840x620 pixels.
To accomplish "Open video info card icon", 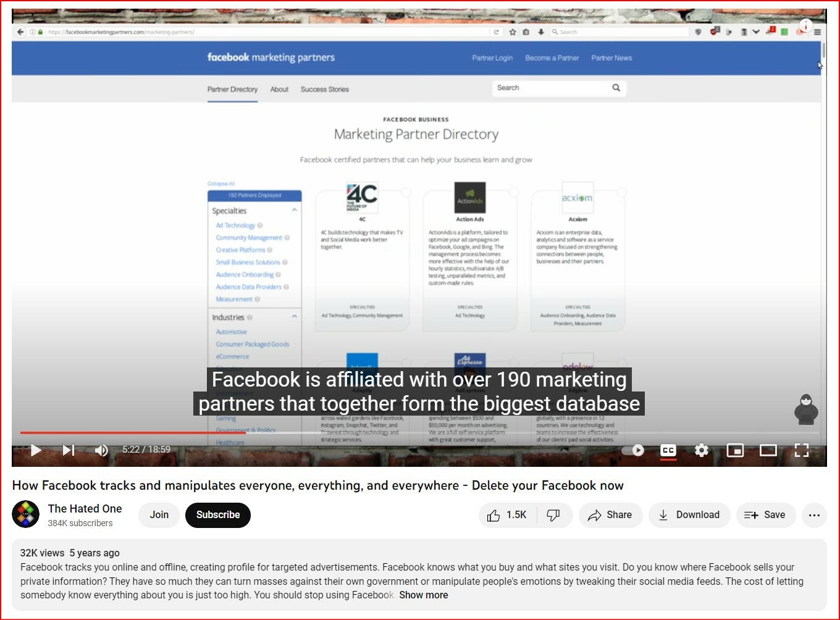I will point(805,25).
